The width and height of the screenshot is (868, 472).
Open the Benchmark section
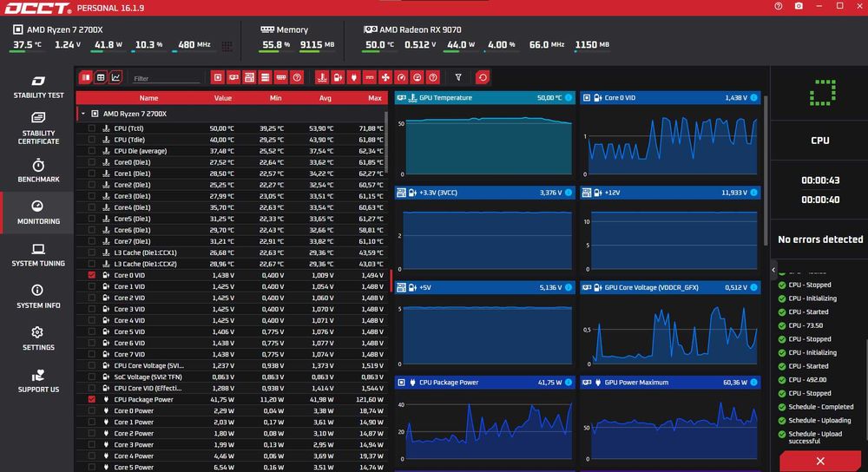click(38, 171)
